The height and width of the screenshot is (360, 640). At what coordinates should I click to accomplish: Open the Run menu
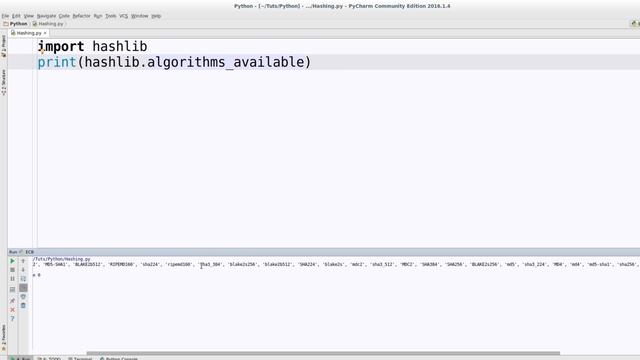(98, 16)
